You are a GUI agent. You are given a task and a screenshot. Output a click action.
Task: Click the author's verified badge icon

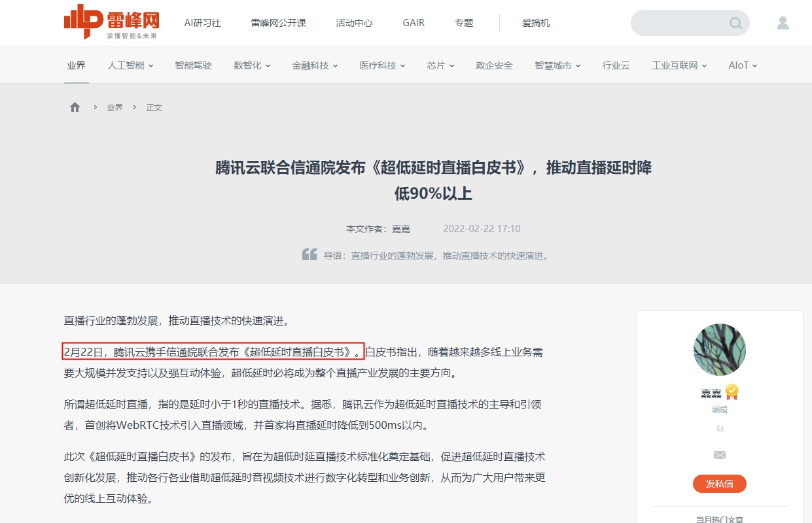pos(732,392)
